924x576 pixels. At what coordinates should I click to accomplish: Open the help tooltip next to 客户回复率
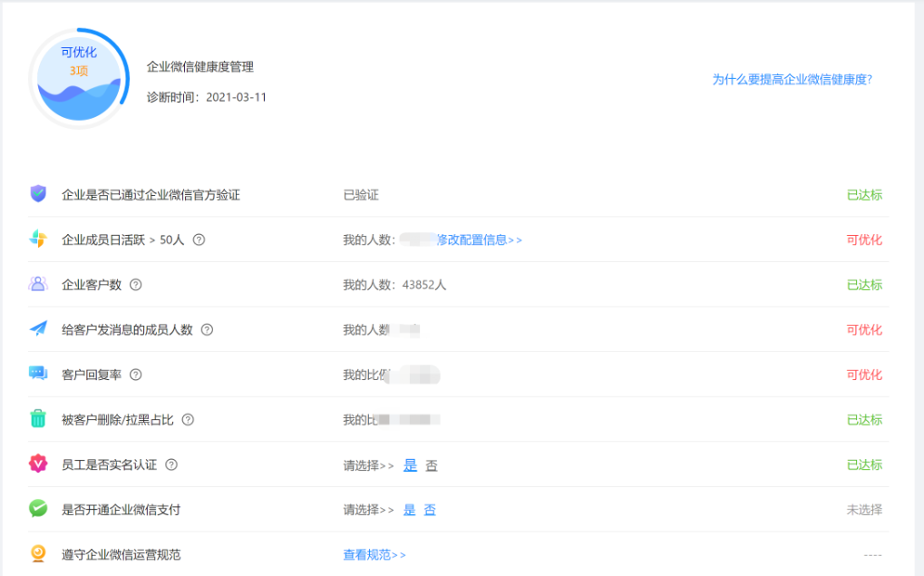coord(136,375)
